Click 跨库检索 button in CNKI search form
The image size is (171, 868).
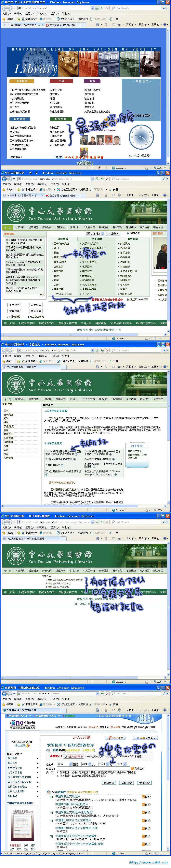click(x=138, y=768)
